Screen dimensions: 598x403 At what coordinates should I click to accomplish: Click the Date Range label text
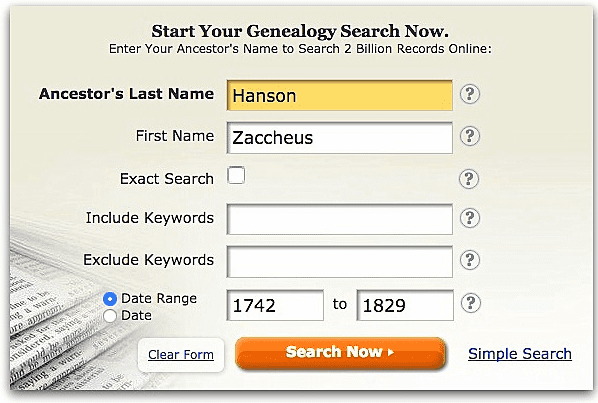point(159,299)
